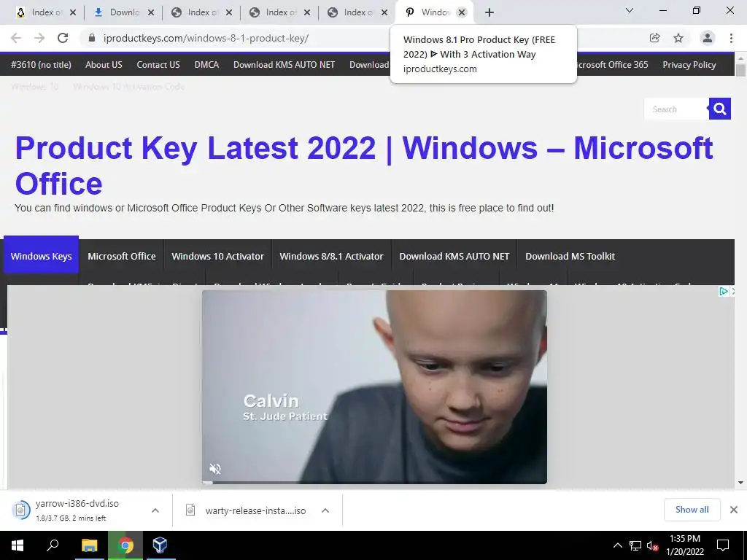Image resolution: width=747 pixels, height=560 pixels.
Task: Open the network tray icon
Action: [635, 545]
